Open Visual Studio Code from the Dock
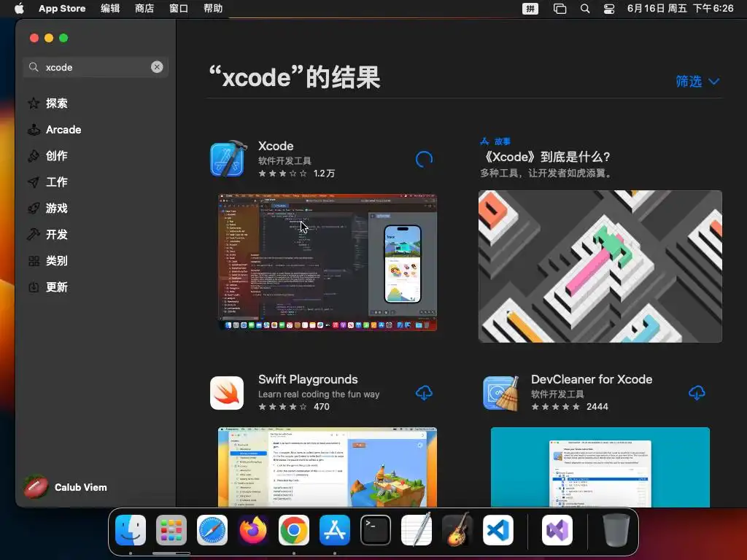747x560 pixels. click(x=498, y=530)
